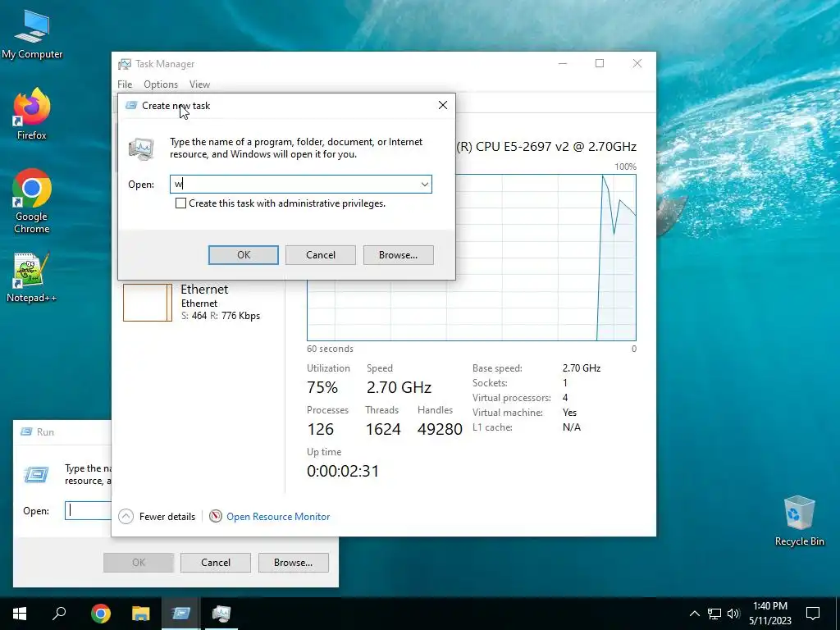Screen dimensions: 840x630
Task: Show hidden system tray icons
Action: click(x=694, y=614)
